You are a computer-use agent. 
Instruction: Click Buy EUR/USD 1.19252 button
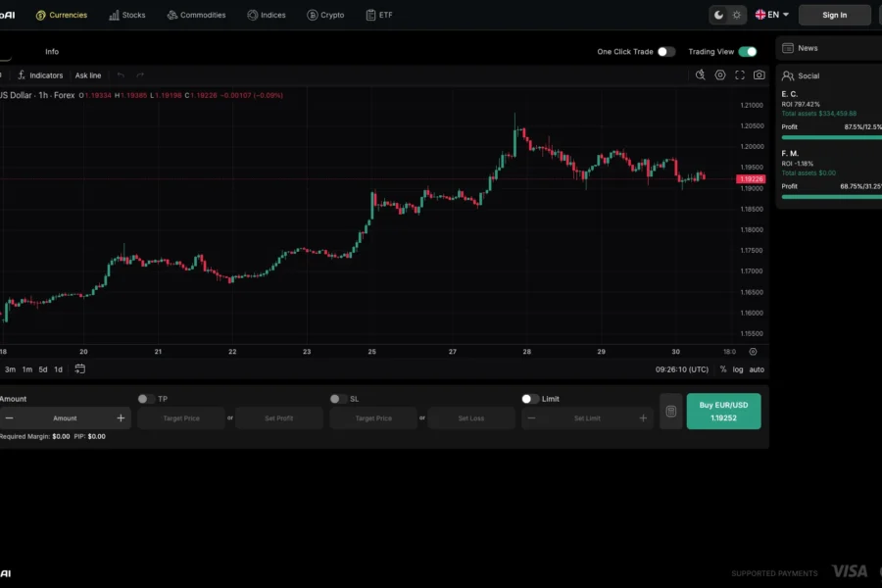pyautogui.click(x=723, y=412)
